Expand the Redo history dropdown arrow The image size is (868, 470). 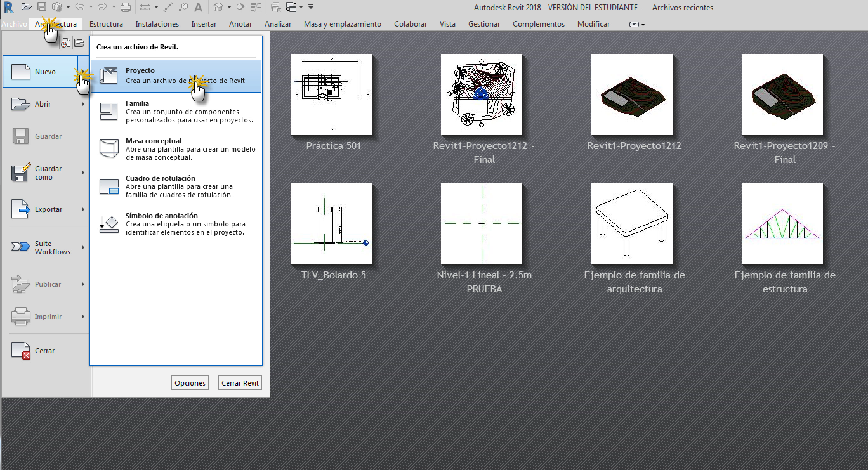pos(114,7)
